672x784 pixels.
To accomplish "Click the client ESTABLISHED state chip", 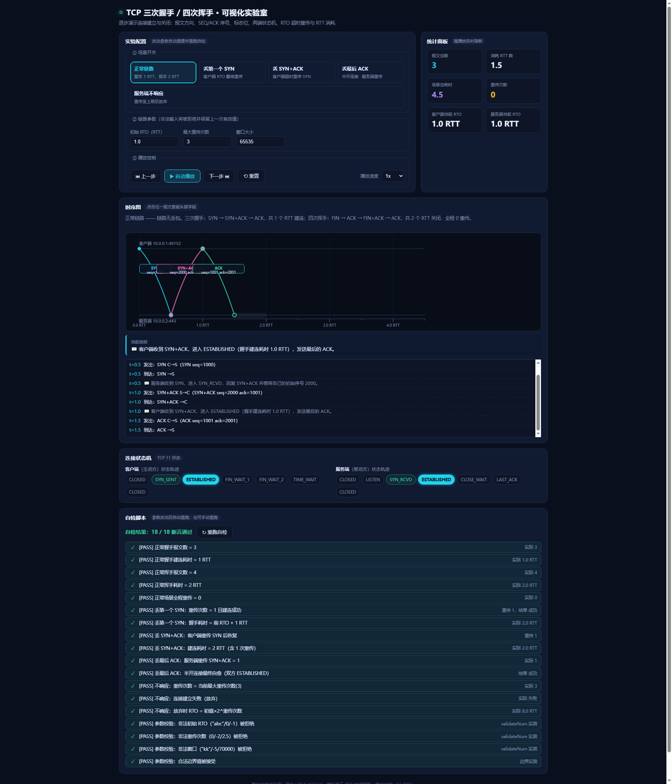I will tap(201, 480).
